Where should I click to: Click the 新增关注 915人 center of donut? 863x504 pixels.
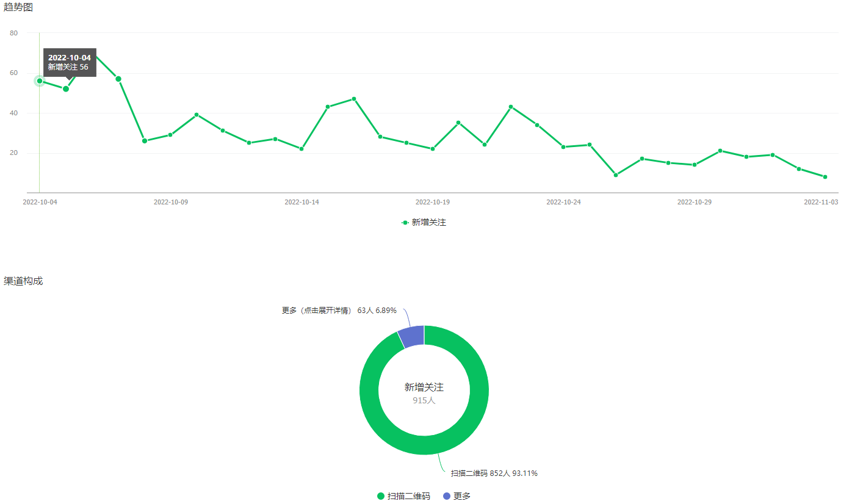[424, 394]
